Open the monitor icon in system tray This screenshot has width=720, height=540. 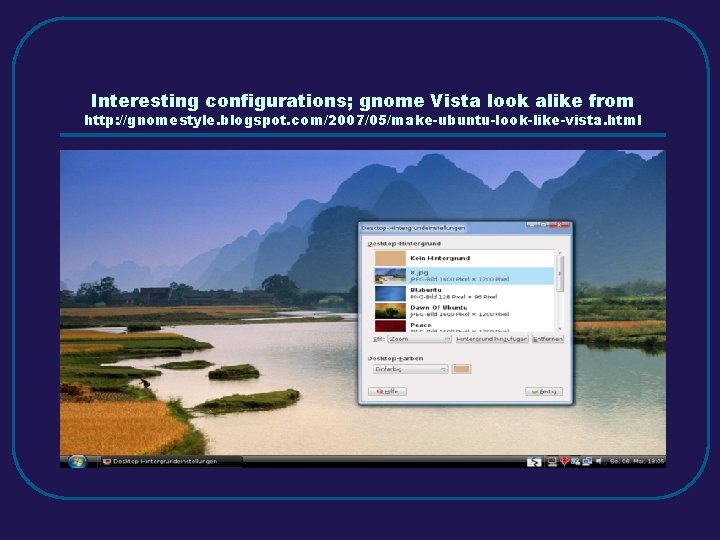coord(552,461)
